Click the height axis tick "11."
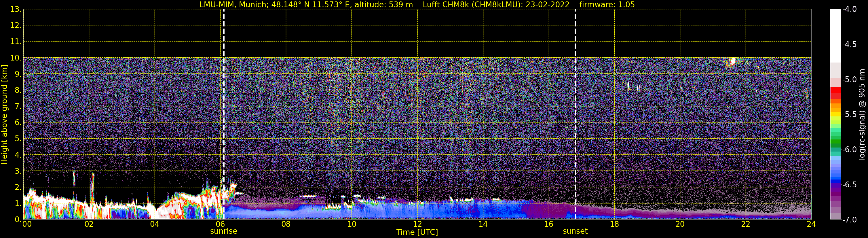The width and height of the screenshot is (868, 238). pos(16,42)
